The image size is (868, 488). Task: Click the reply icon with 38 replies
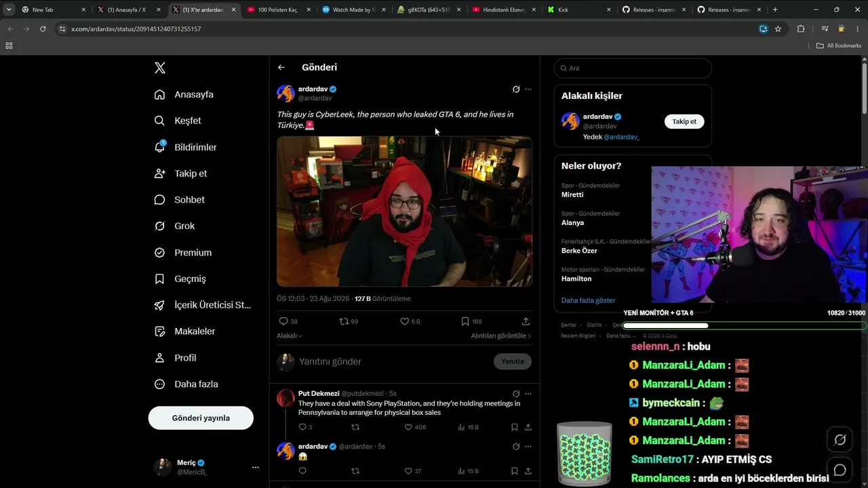[x=283, y=321]
